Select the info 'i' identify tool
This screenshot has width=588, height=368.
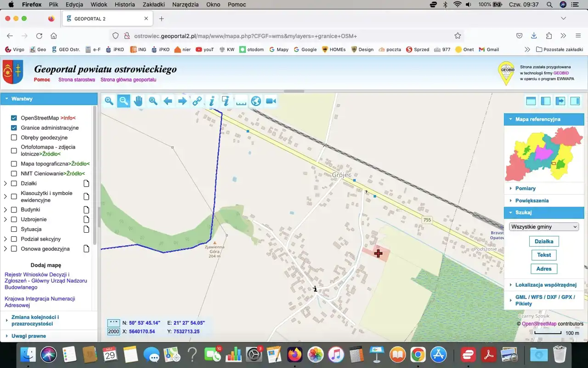[x=212, y=101]
